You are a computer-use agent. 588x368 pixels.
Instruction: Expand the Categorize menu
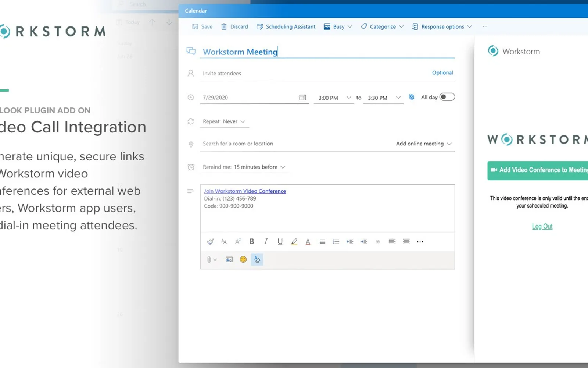382,26
